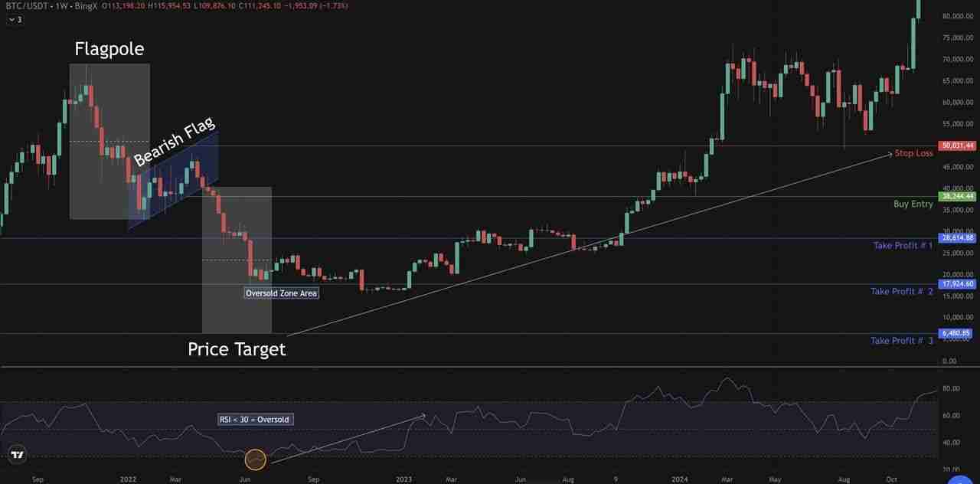Select the Bearish Flag text annotation
980x484 pixels.
click(x=175, y=142)
